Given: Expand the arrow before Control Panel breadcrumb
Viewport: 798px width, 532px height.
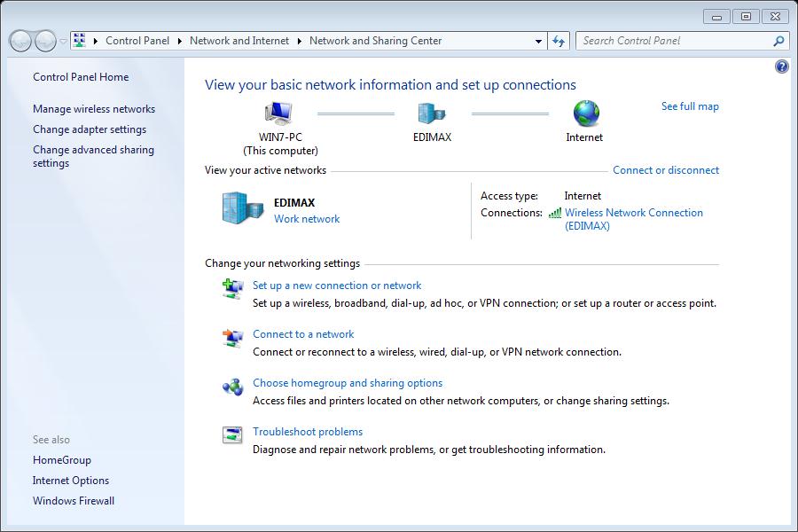Looking at the screenshot, I should point(95,41).
